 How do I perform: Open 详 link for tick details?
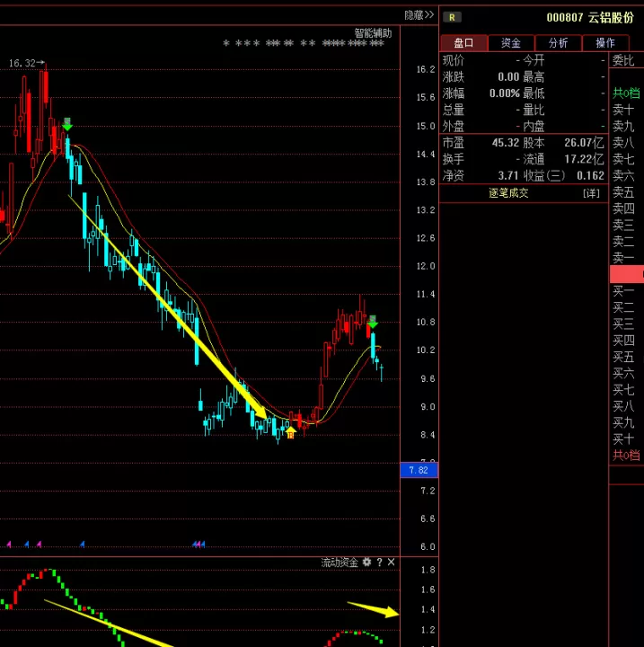[591, 193]
